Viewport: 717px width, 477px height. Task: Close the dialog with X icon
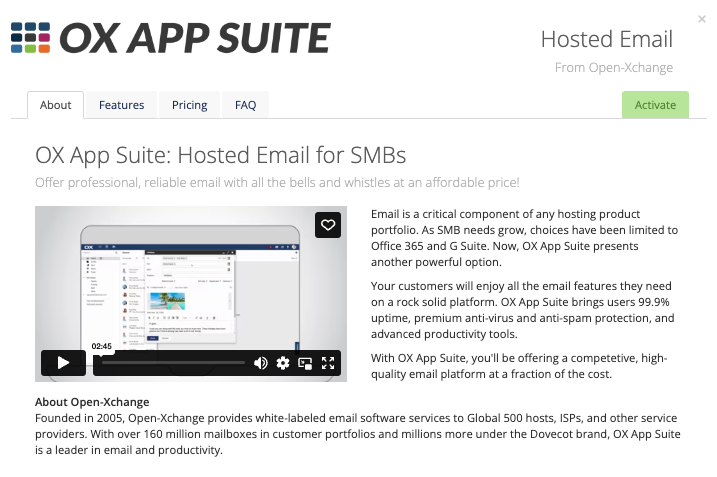[x=703, y=18]
